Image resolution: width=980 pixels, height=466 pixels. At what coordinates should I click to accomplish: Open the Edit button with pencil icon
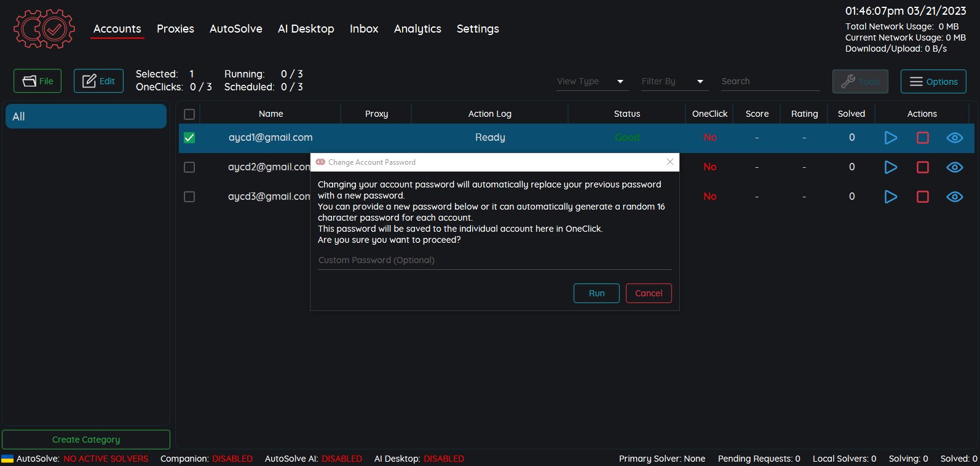click(x=98, y=81)
